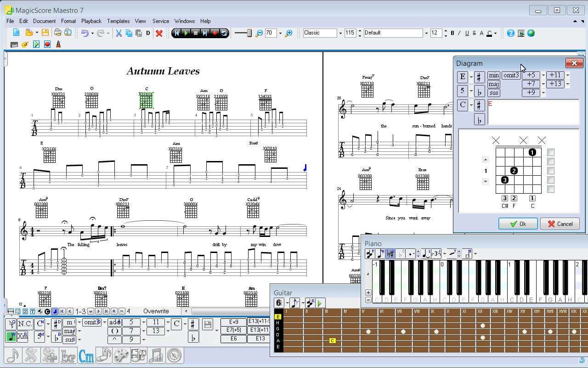Click Ok in the Diagram dialog
This screenshot has width=588, height=368.
(518, 224)
